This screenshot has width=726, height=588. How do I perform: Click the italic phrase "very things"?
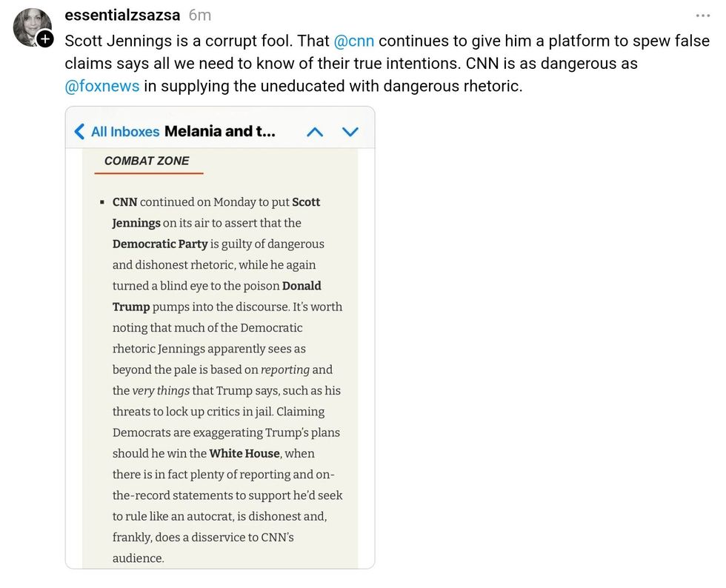[x=161, y=390]
